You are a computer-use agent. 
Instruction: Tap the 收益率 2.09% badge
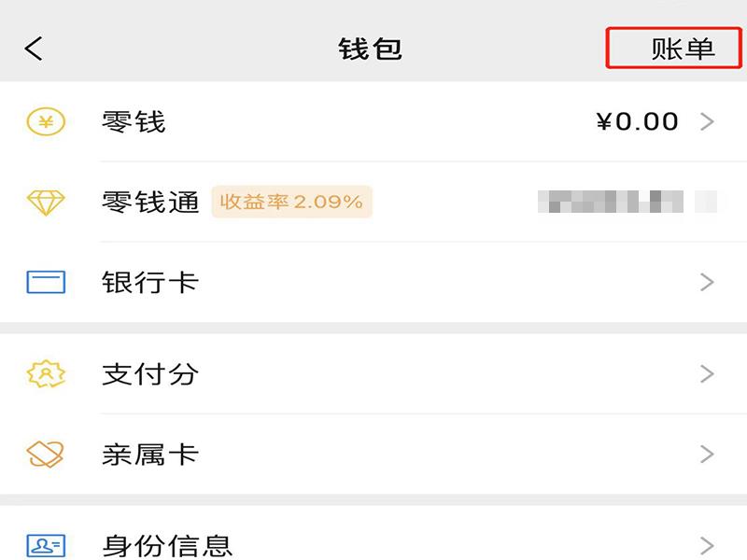291,203
